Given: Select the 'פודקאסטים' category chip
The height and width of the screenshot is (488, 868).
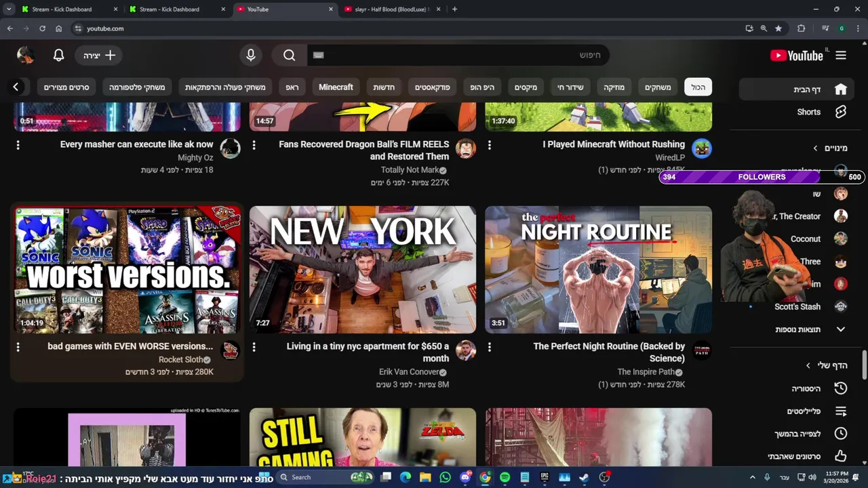Looking at the screenshot, I should click(x=433, y=87).
